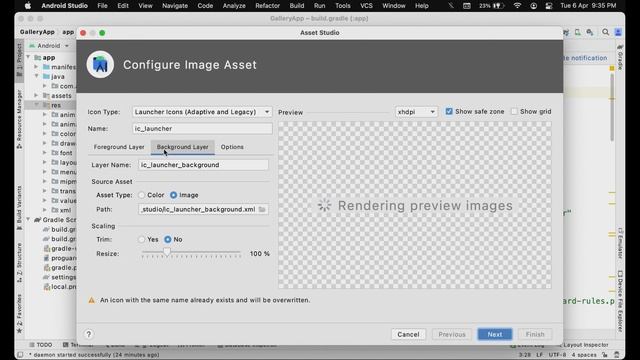Click the Name field ic_launcher
This screenshot has width=640, height=360.
click(x=202, y=129)
